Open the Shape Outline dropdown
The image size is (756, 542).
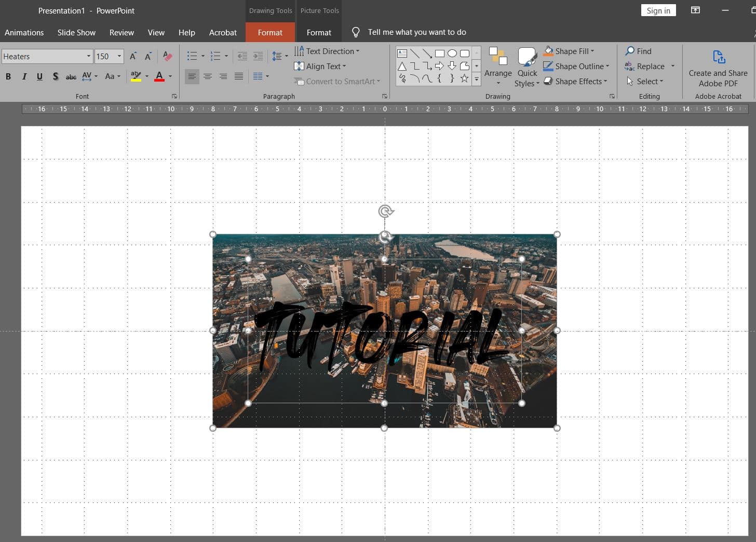click(576, 66)
